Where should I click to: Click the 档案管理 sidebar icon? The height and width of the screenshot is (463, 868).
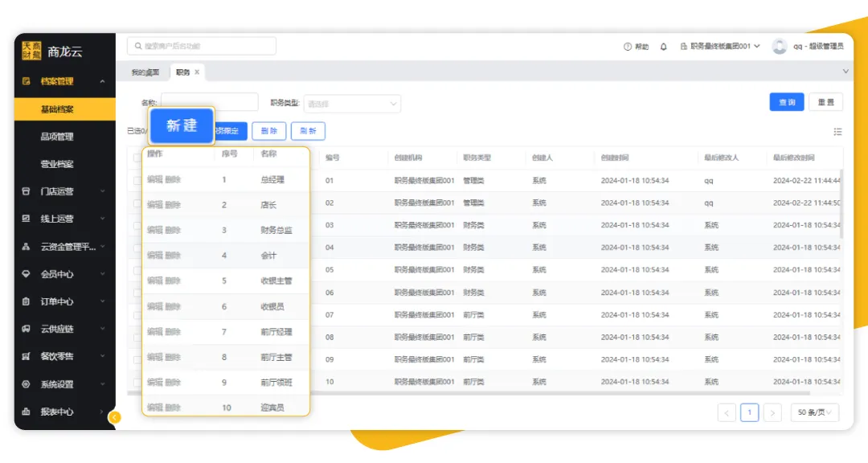tap(26, 81)
